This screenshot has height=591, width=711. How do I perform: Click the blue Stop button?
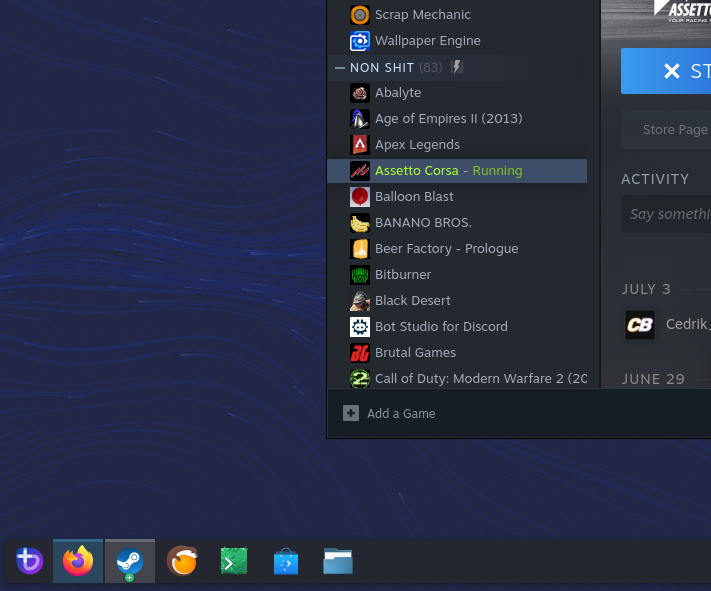tap(666, 71)
